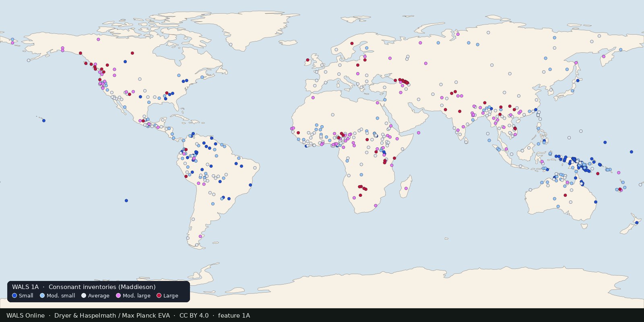Click the "CC BY 4.0" license text
The width and height of the screenshot is (644, 322).
pos(194,316)
